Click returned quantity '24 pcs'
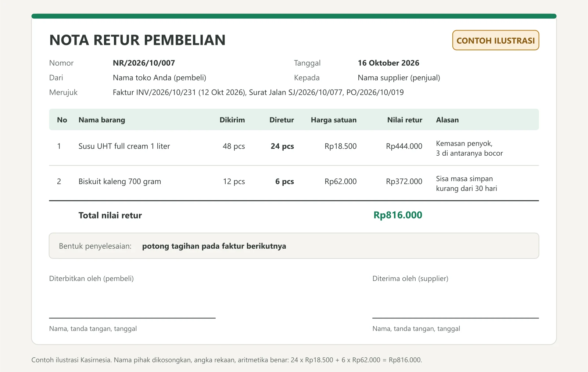 click(x=282, y=146)
